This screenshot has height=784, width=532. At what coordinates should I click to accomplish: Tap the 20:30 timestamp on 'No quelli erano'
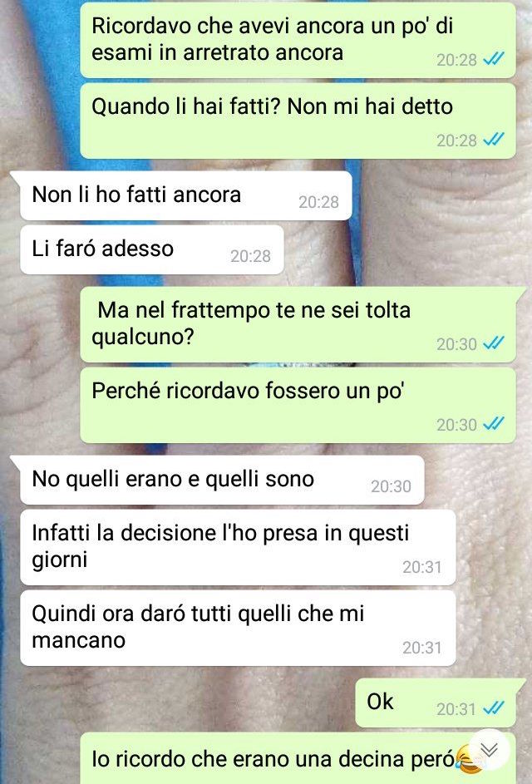pos(391,486)
